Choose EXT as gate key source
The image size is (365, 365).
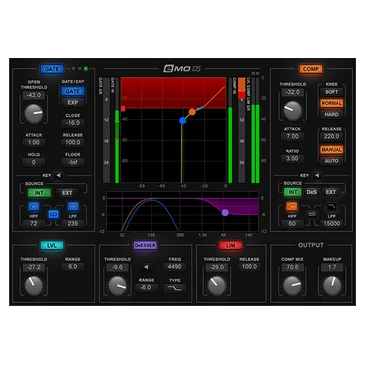tap(67, 193)
